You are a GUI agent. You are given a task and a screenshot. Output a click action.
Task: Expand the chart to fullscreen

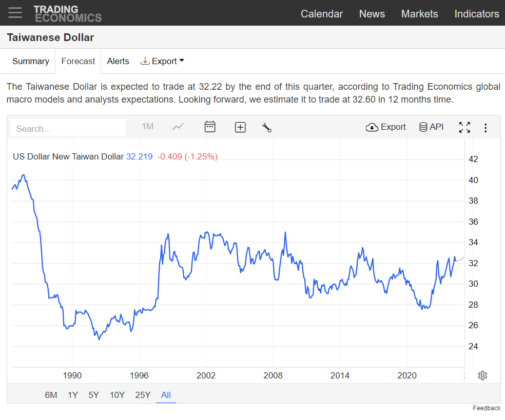[464, 127]
